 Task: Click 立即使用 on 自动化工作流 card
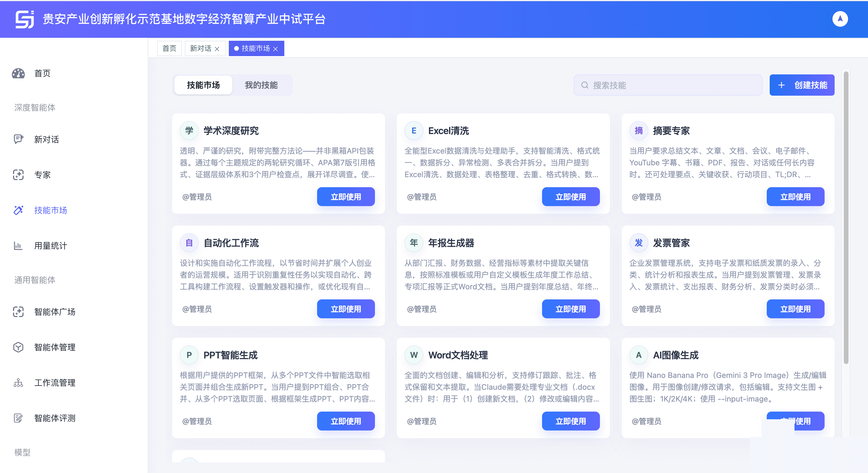point(346,309)
